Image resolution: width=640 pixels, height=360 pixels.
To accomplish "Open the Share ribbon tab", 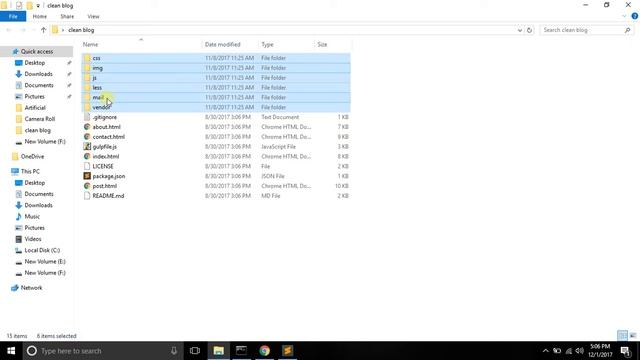I will pyautogui.click(x=67, y=16).
